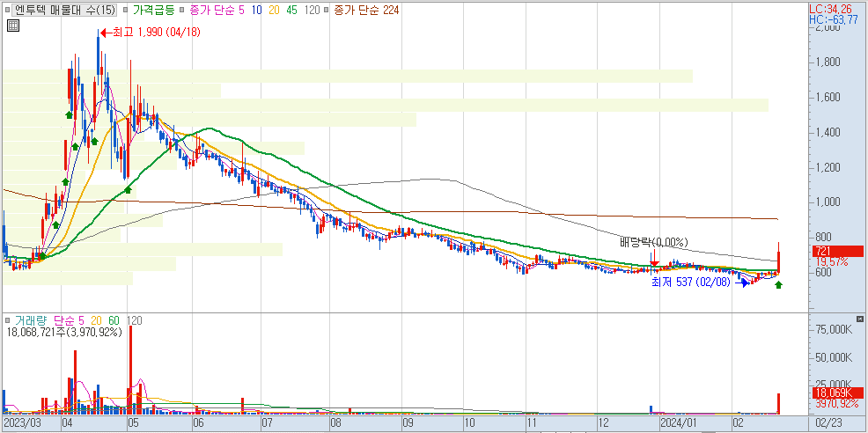Click the 3970,92% volume change value
Screen dimensions: 868x433
tap(836, 404)
